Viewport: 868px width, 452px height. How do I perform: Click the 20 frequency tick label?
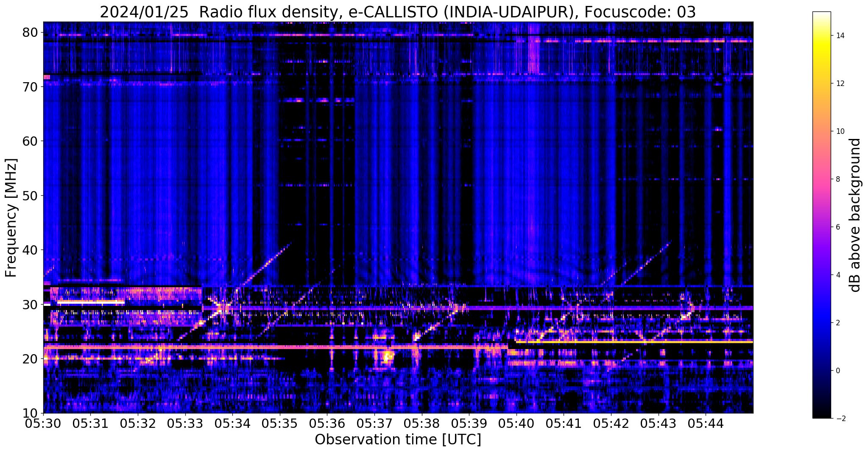pyautogui.click(x=31, y=359)
